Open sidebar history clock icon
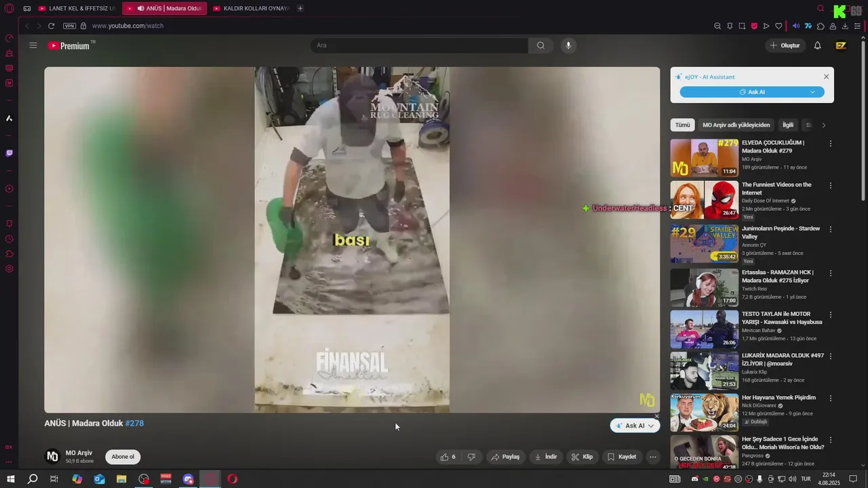Image resolution: width=868 pixels, height=488 pixels. pyautogui.click(x=9, y=239)
